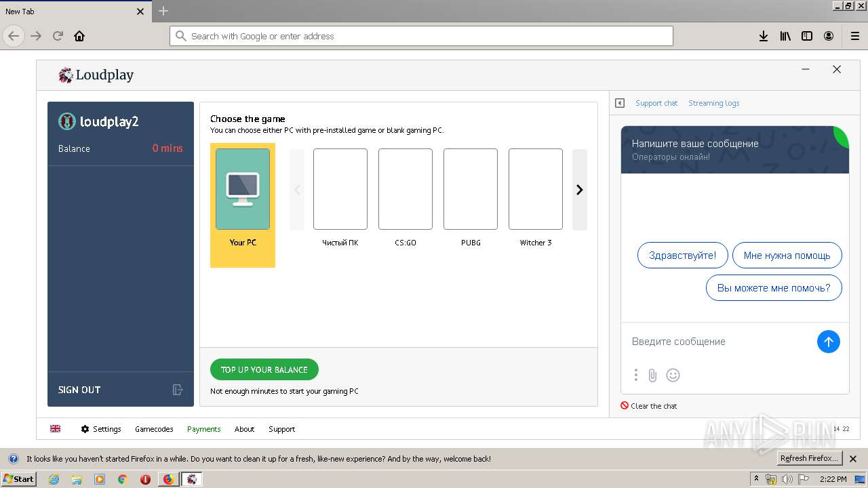This screenshot has width=868, height=488.
Task: Minimize the Loudplay app window
Action: (806, 69)
